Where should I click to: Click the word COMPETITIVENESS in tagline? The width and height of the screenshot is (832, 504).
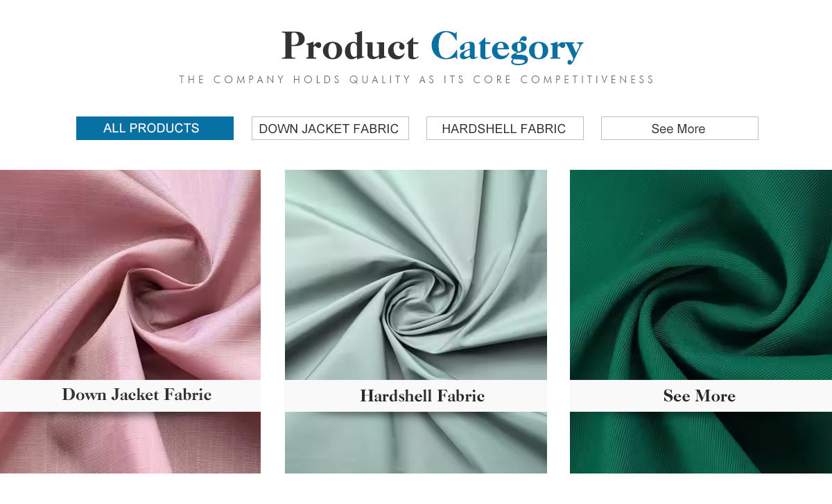[587, 80]
